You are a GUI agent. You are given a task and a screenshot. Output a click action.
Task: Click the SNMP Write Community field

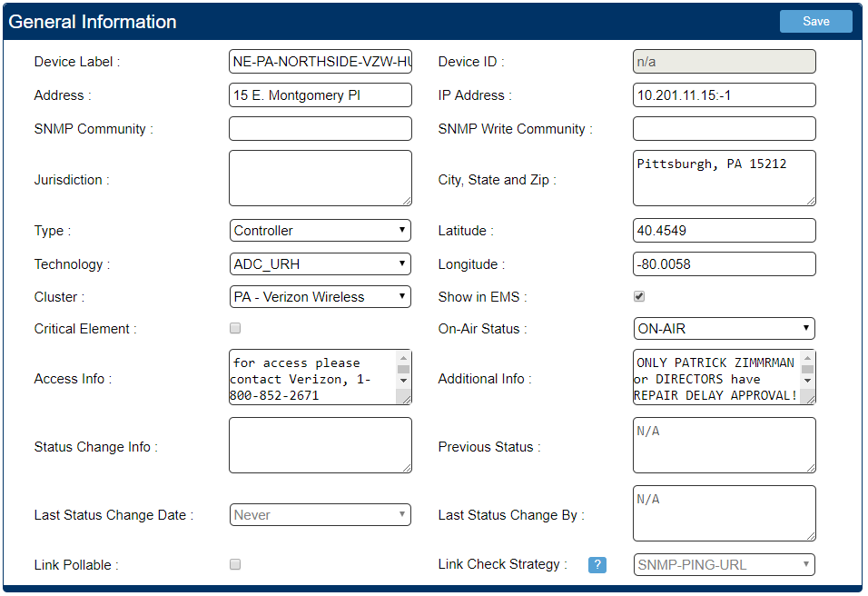(x=724, y=129)
